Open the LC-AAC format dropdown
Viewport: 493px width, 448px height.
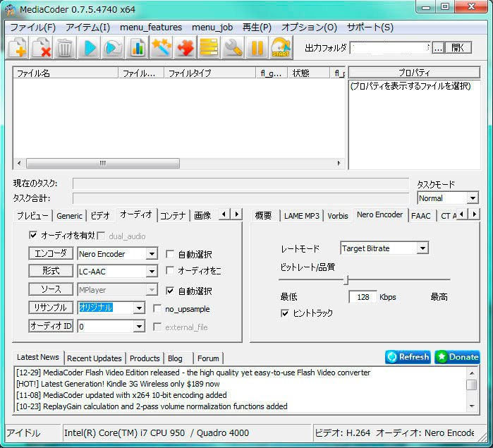tap(152, 271)
